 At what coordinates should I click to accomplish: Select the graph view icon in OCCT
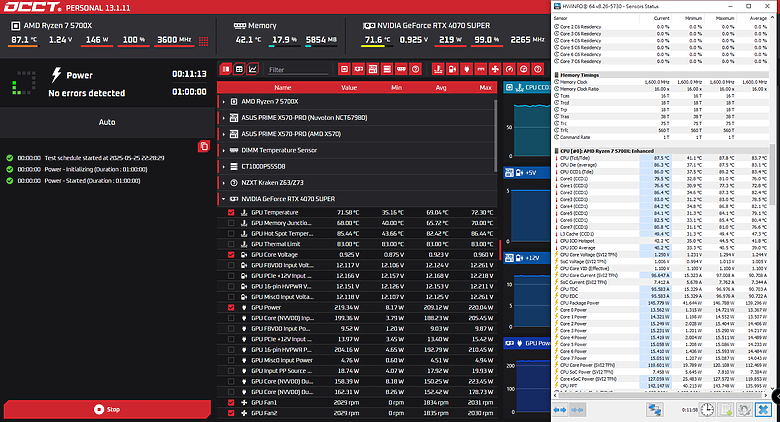[x=253, y=69]
